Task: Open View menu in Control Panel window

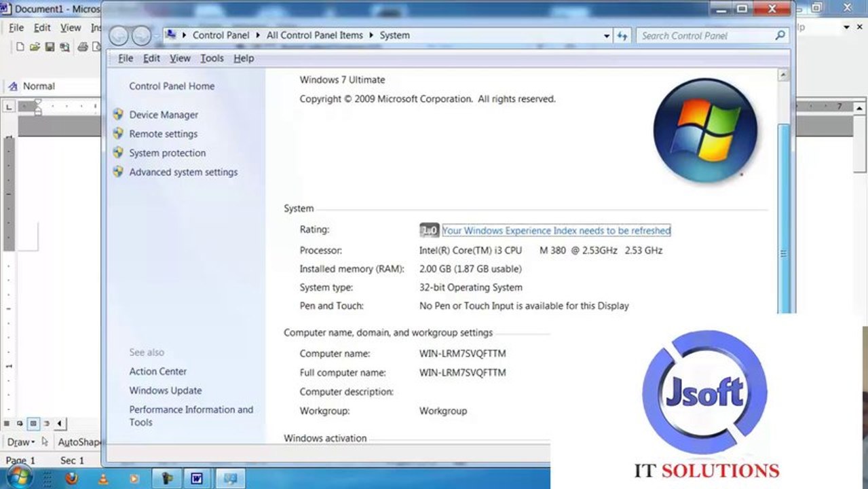Action: coord(180,58)
